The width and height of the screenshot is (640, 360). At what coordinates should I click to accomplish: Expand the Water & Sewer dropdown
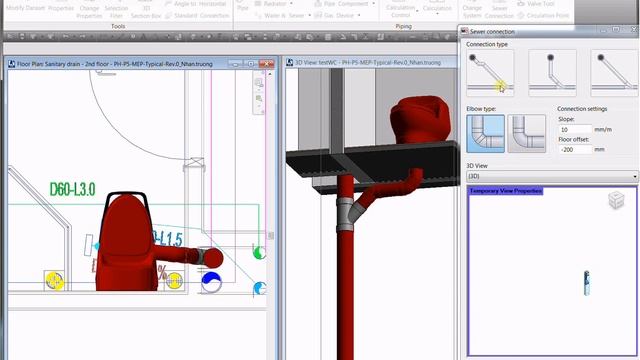309,16
